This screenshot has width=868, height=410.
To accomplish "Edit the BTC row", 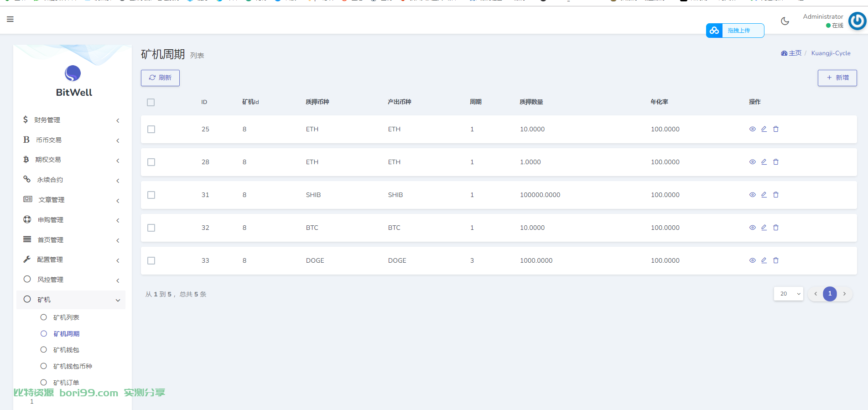I will tap(764, 228).
